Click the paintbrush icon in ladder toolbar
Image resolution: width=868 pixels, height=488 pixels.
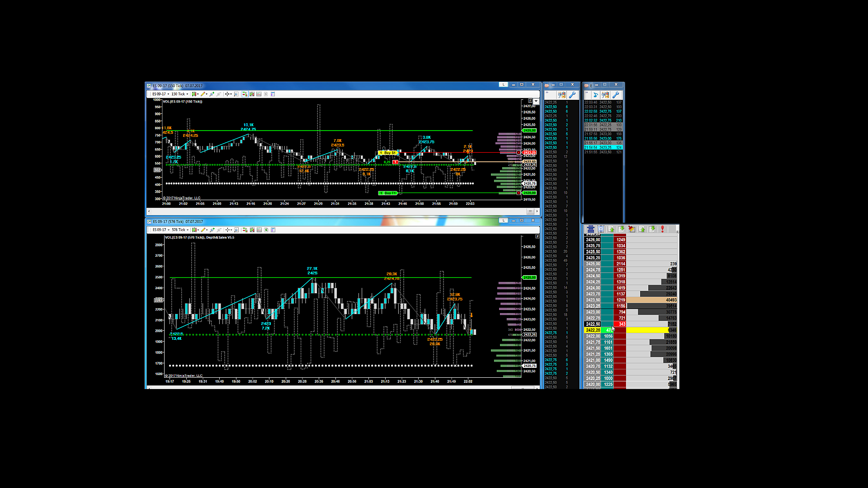[632, 229]
